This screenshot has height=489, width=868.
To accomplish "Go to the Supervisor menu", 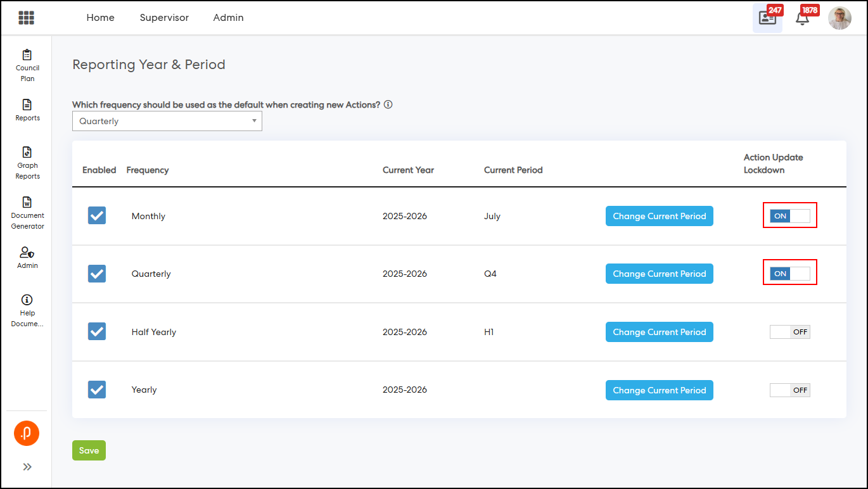I will point(164,18).
